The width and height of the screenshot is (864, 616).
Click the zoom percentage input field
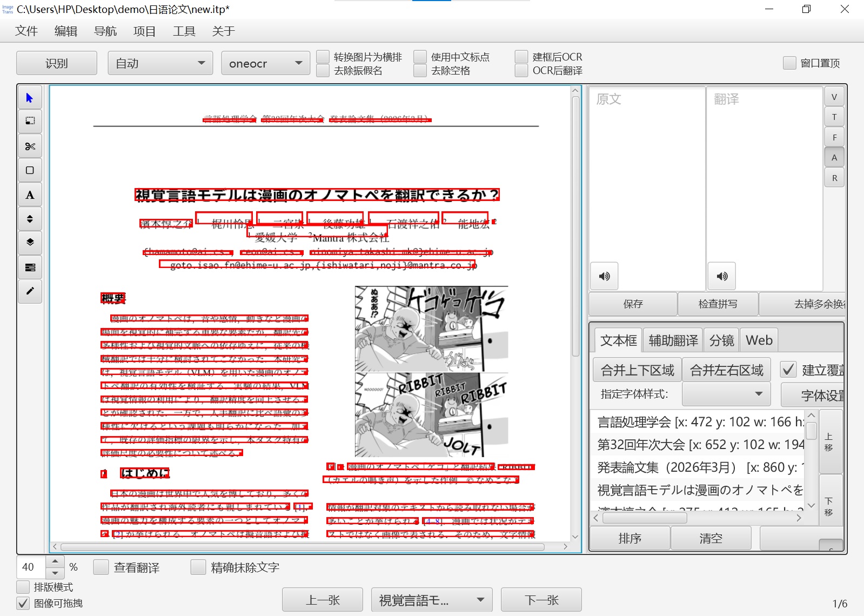click(31, 567)
